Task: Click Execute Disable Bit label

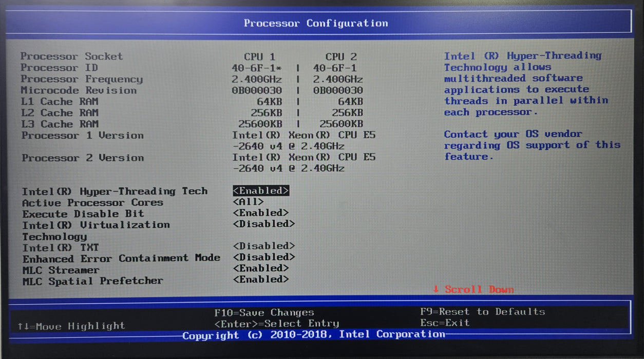Action: (x=83, y=214)
